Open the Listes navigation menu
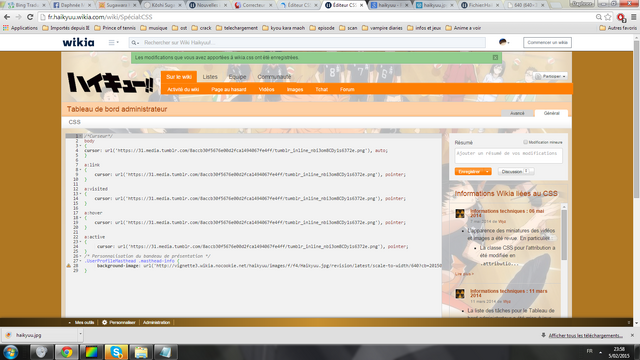 pos(210,77)
